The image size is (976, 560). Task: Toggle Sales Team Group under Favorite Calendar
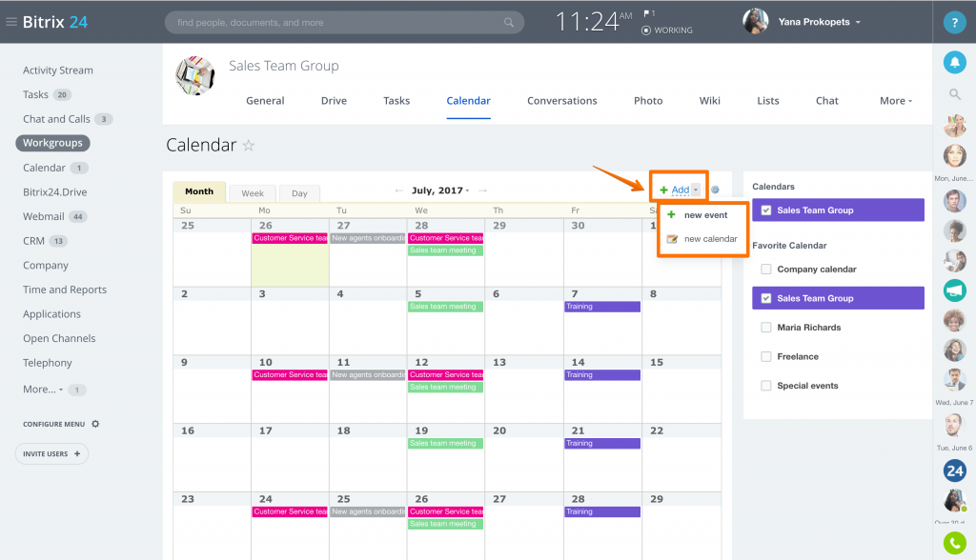point(838,298)
